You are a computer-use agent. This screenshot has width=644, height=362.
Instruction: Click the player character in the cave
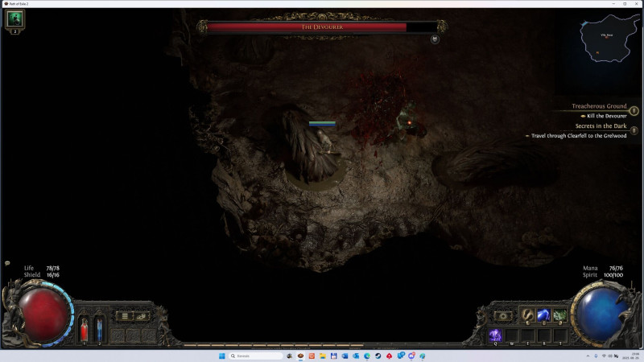(x=326, y=144)
